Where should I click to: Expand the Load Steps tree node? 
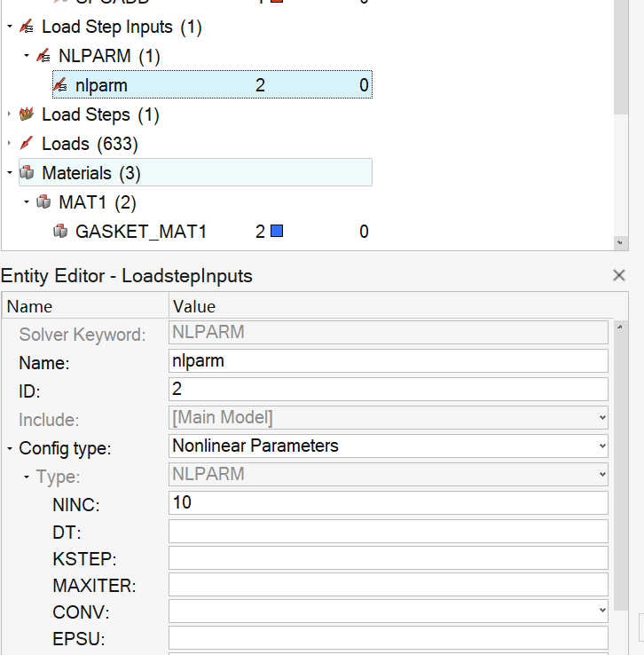point(9,115)
